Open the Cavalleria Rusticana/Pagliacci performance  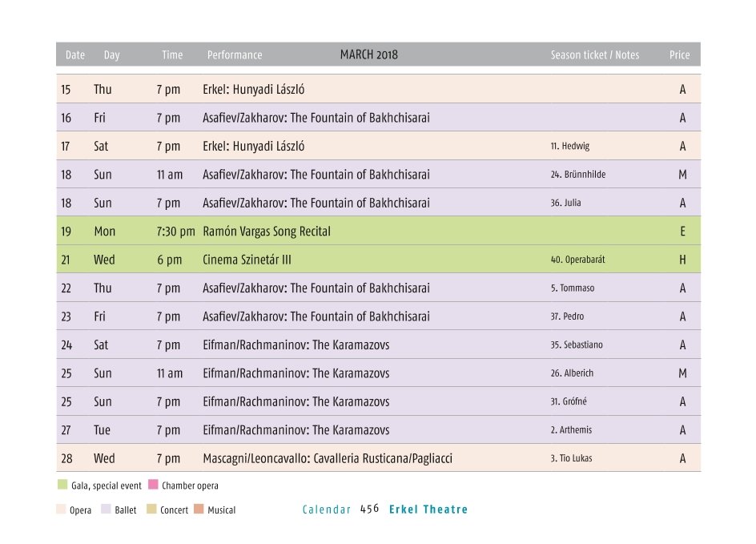(x=328, y=458)
